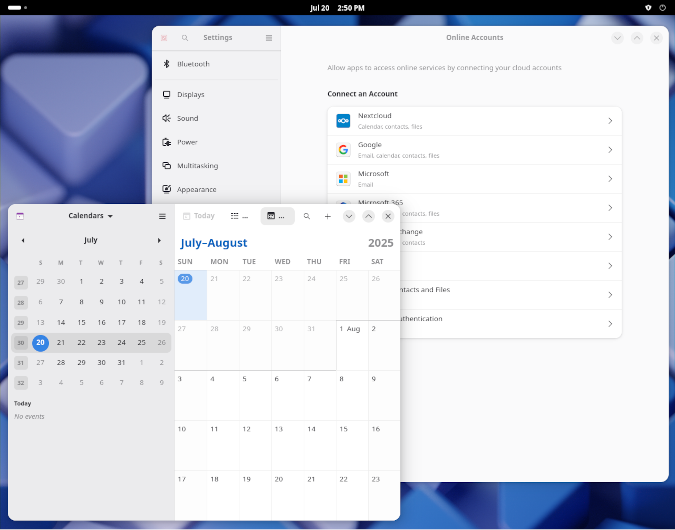Expand the Google account row chevron
The height and width of the screenshot is (530, 675).
(609, 150)
